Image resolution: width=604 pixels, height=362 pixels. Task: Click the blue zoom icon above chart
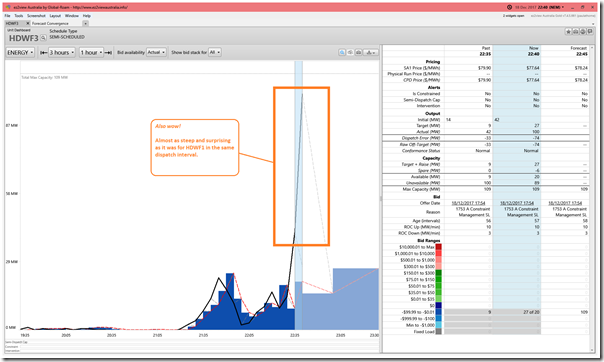pyautogui.click(x=342, y=52)
